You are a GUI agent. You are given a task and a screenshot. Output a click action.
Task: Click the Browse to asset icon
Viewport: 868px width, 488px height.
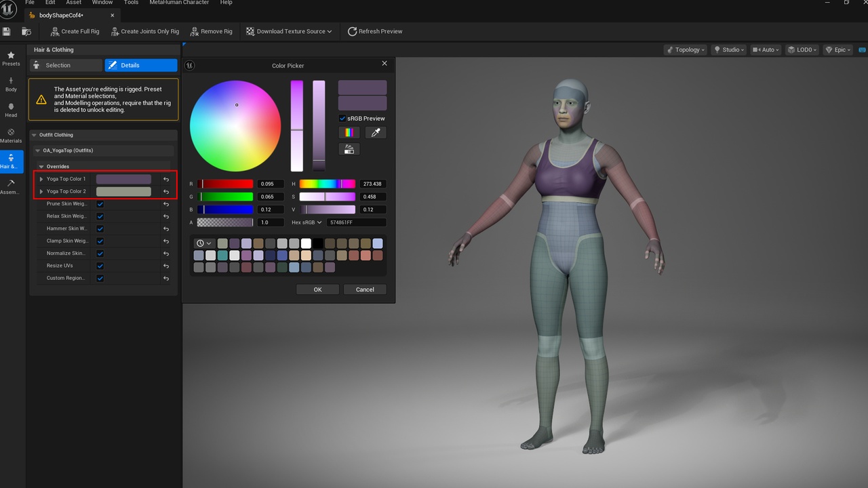tap(26, 31)
